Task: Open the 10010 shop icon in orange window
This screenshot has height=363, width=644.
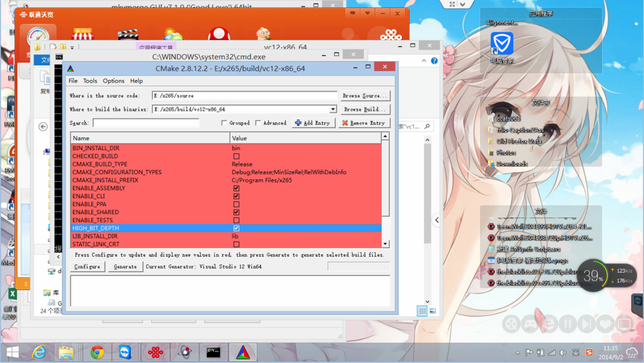Action: click(82, 34)
